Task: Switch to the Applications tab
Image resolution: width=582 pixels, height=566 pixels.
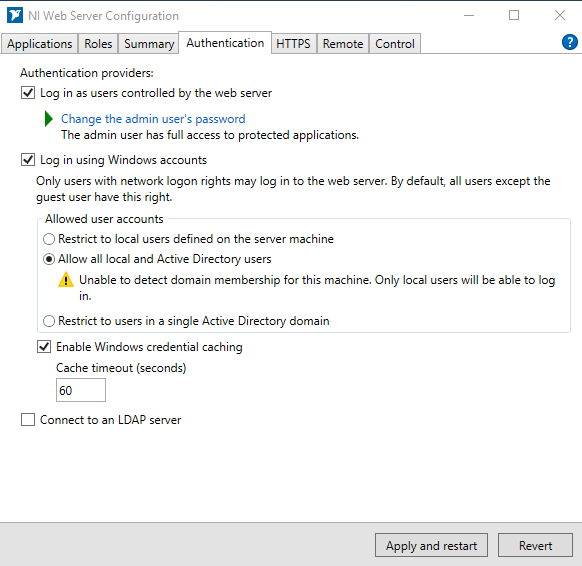Action: 39,44
